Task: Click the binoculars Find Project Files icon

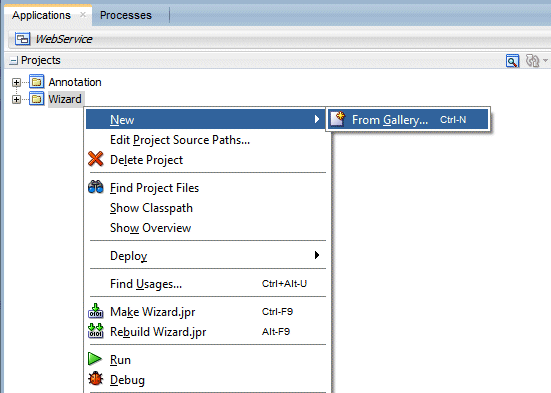Action: tap(96, 187)
